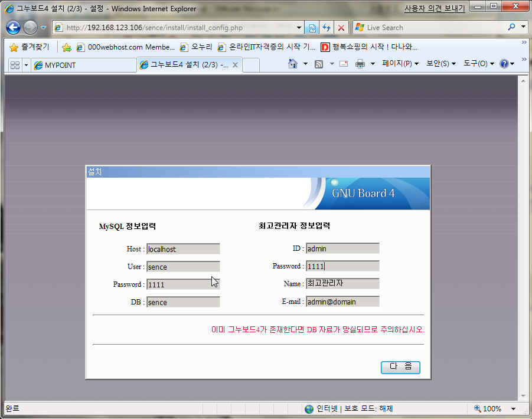
Task: Click the Print icon
Action: point(360,63)
